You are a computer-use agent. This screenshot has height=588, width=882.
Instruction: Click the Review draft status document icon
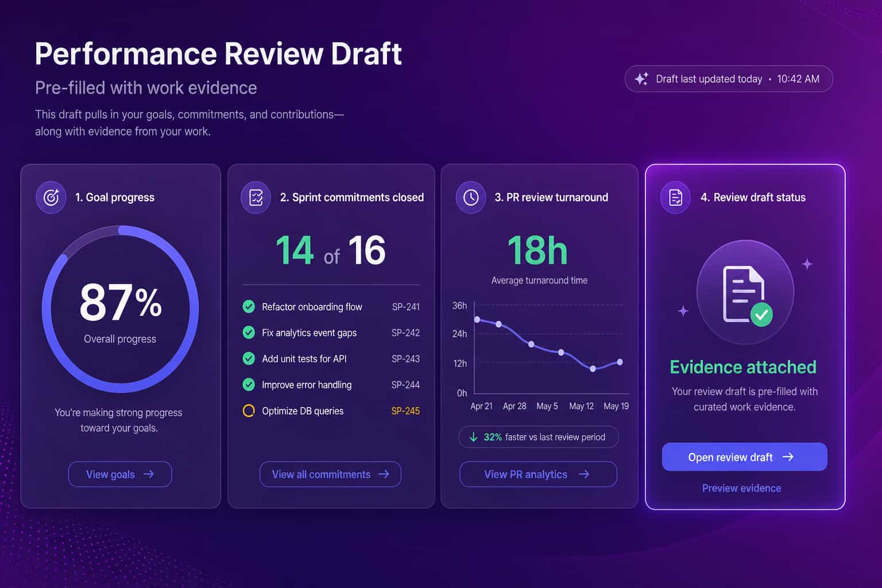coord(676,198)
